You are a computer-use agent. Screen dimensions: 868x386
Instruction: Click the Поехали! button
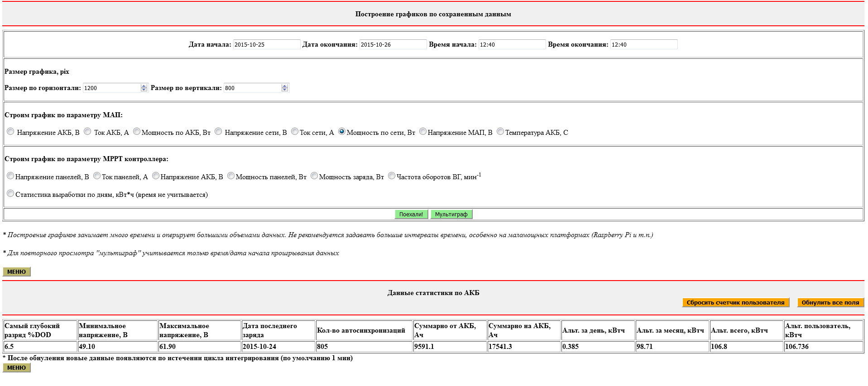coord(411,214)
